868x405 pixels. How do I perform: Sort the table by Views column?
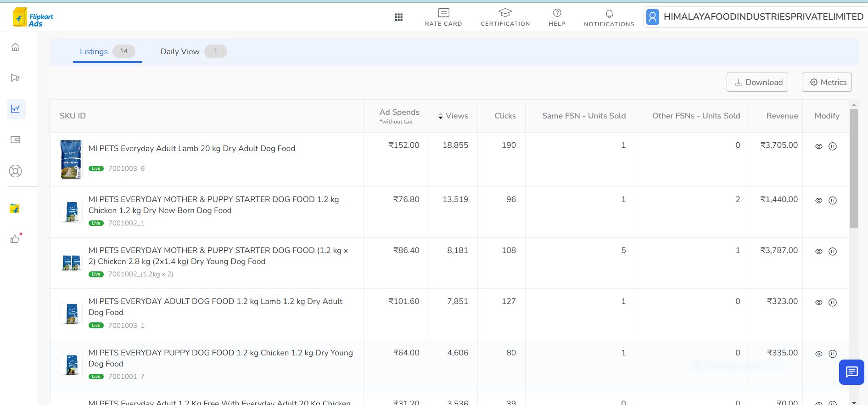[x=453, y=116]
